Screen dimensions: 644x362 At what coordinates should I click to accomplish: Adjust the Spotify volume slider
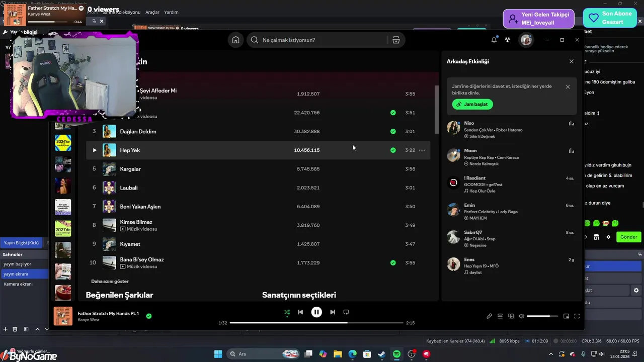[x=542, y=316]
